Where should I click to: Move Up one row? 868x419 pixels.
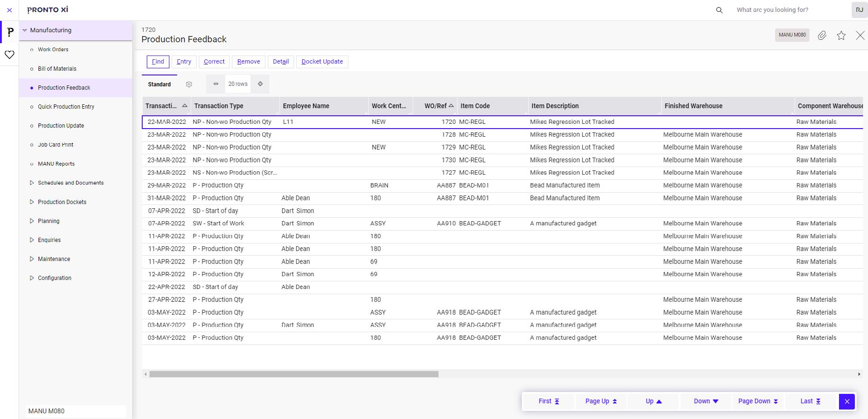pos(654,401)
